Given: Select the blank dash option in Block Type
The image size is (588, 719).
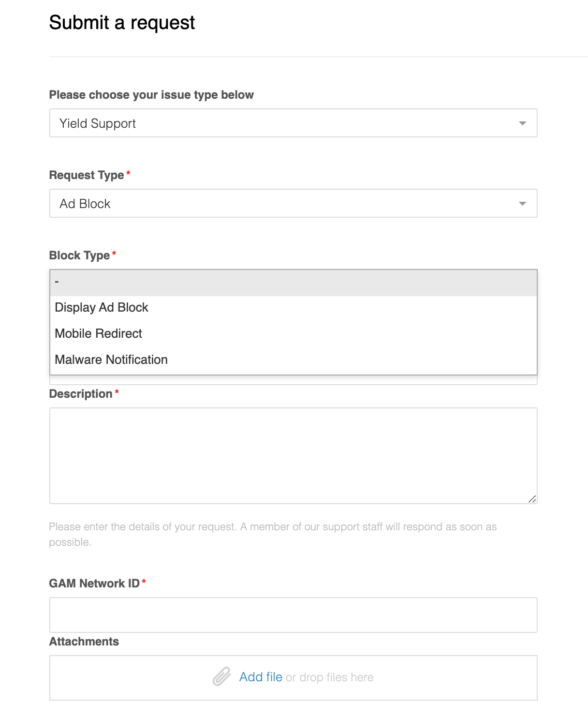Looking at the screenshot, I should (x=294, y=283).
